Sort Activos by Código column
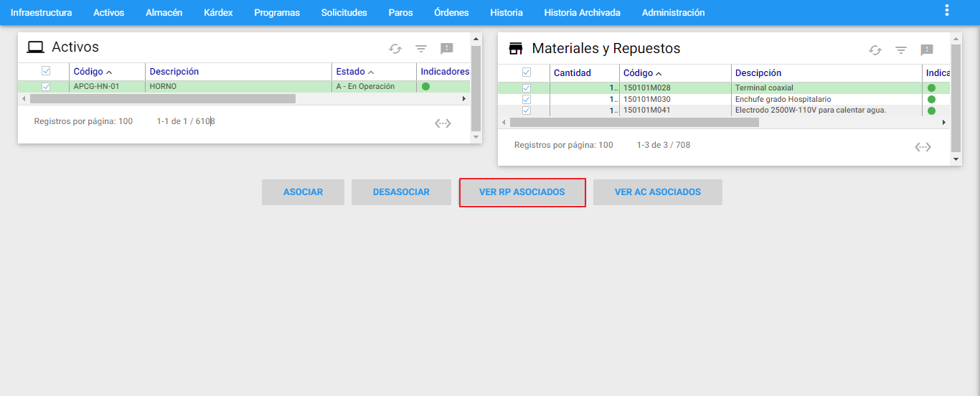This screenshot has height=396, width=980. [x=93, y=72]
